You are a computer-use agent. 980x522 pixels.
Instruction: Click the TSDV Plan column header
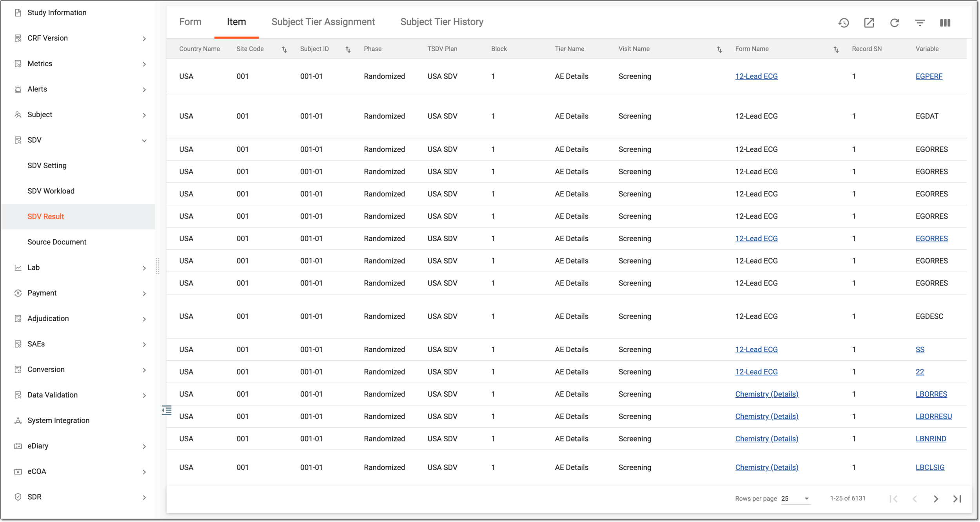(x=442, y=49)
